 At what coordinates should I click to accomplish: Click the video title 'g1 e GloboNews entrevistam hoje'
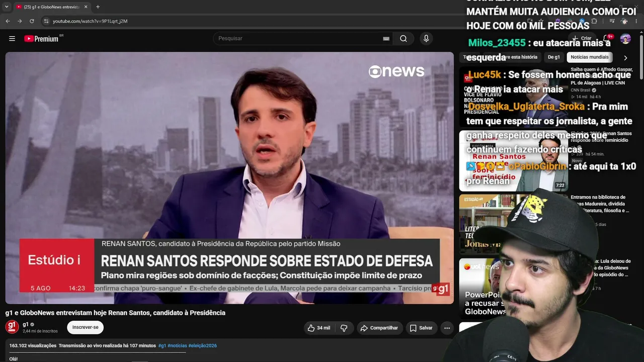click(115, 313)
